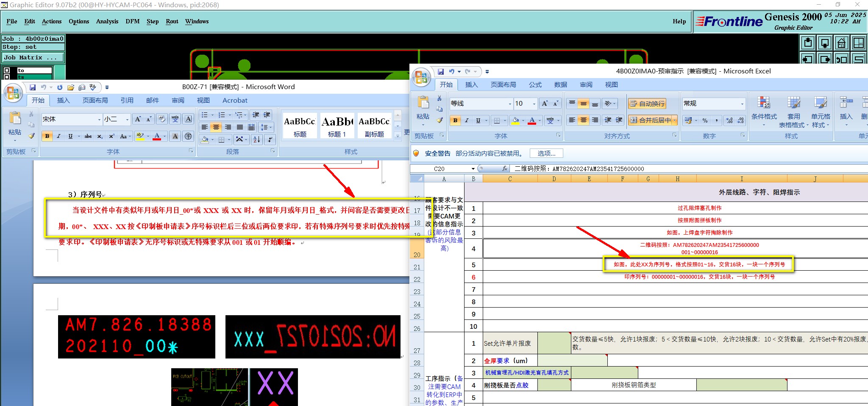Image resolution: width=868 pixels, height=406 pixels.
Task: Toggle Excel horizontal center alignment
Action: (584, 120)
